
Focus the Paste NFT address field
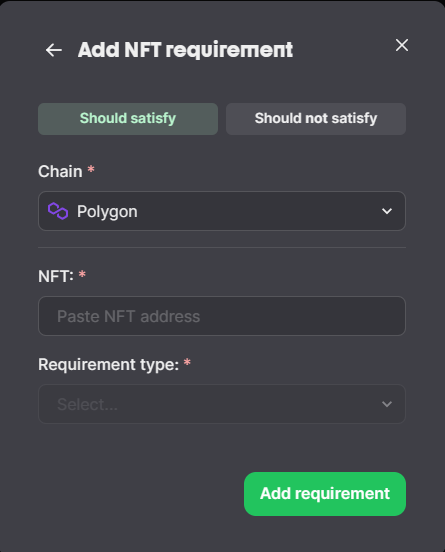(222, 316)
